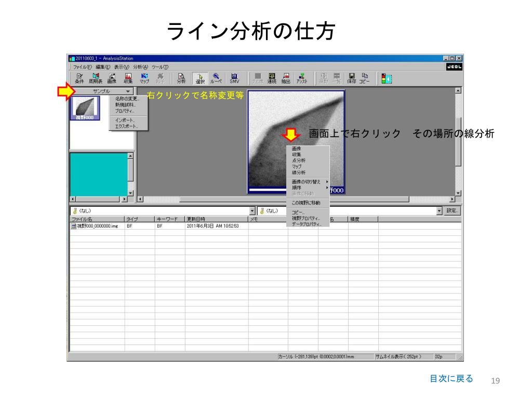Click the date cell 2011年6月3日 AM 10:52:53

click(x=212, y=226)
